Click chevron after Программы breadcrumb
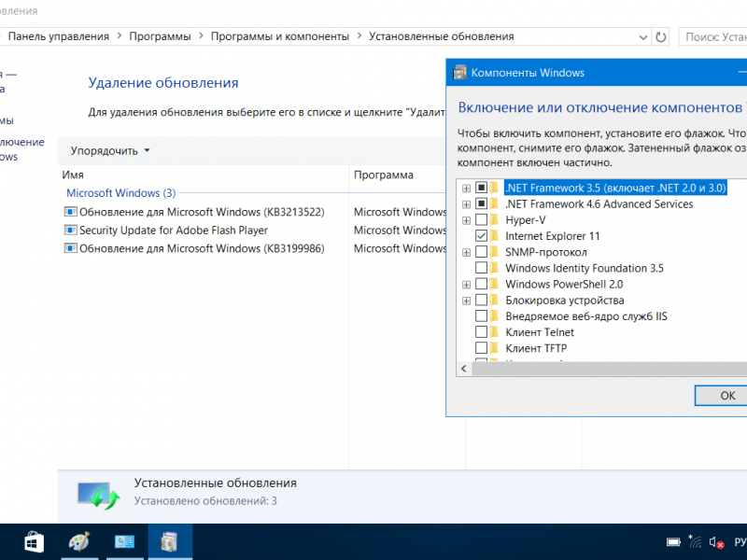Viewport: 747px width, 560px height. tap(201, 36)
